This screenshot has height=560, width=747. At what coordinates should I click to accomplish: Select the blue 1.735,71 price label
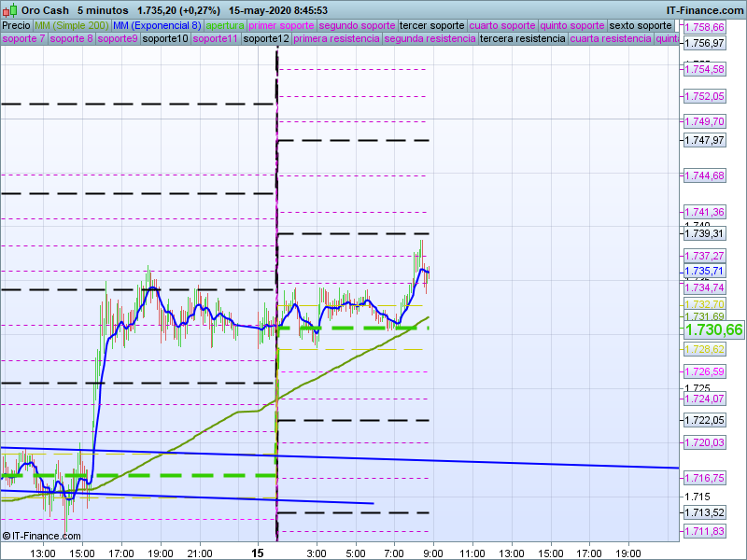pyautogui.click(x=704, y=271)
